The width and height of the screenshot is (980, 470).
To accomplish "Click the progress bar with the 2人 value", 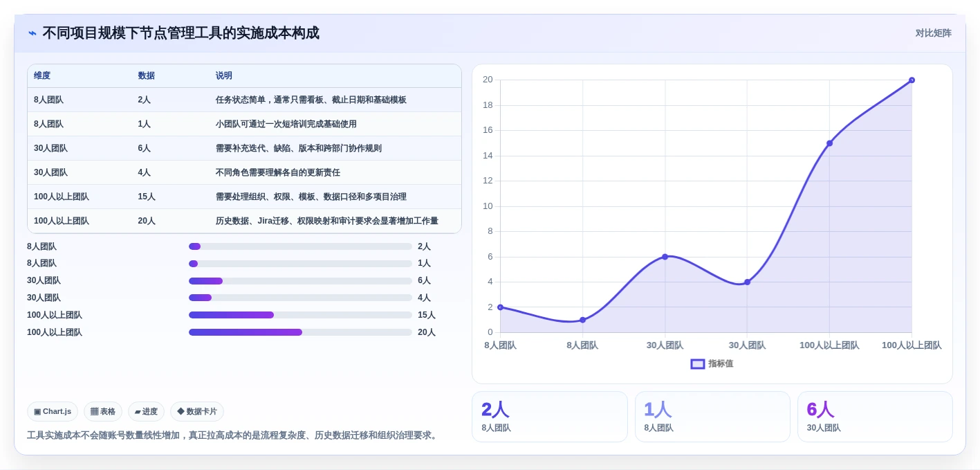I will [300, 246].
